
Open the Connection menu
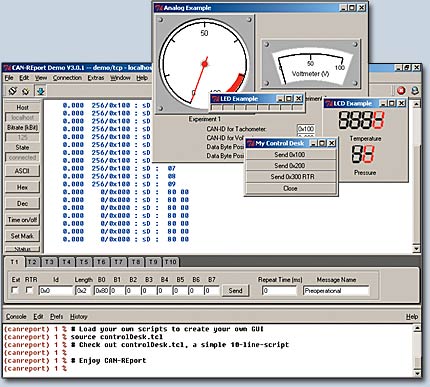tap(67, 78)
